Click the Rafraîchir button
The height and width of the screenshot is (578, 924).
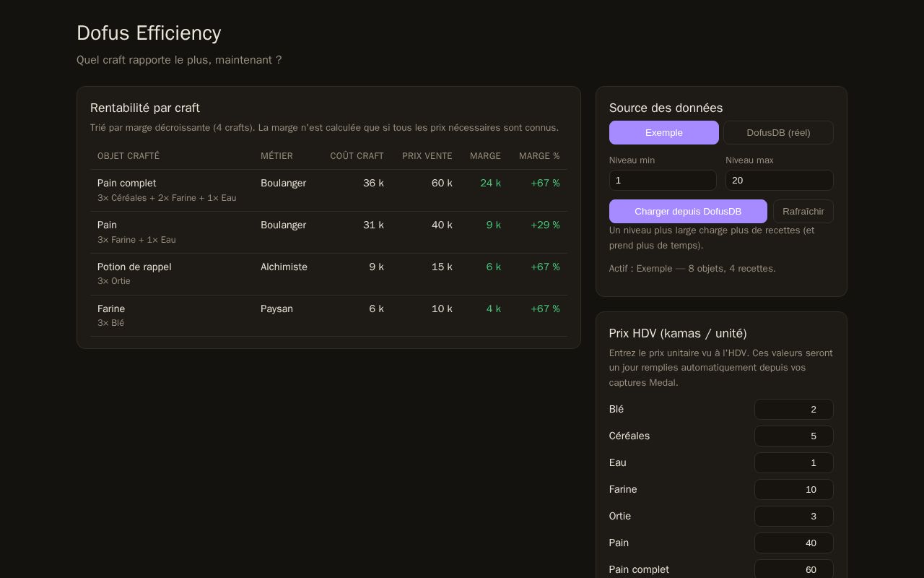click(x=803, y=211)
